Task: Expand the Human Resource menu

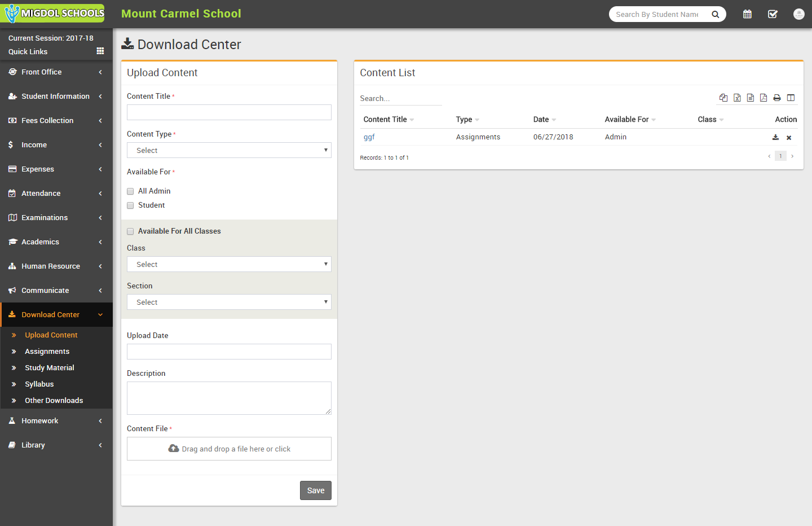Action: (x=51, y=266)
